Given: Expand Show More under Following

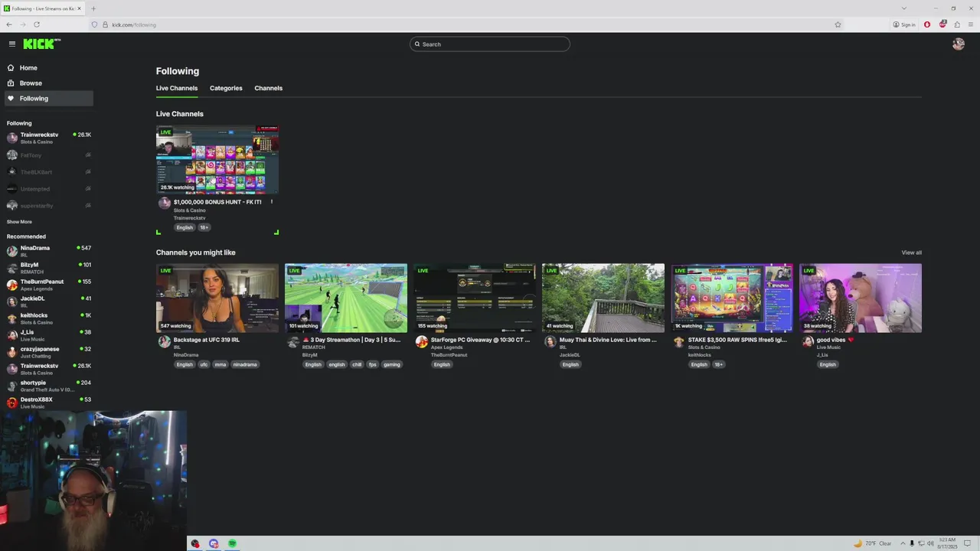Looking at the screenshot, I should [19, 222].
